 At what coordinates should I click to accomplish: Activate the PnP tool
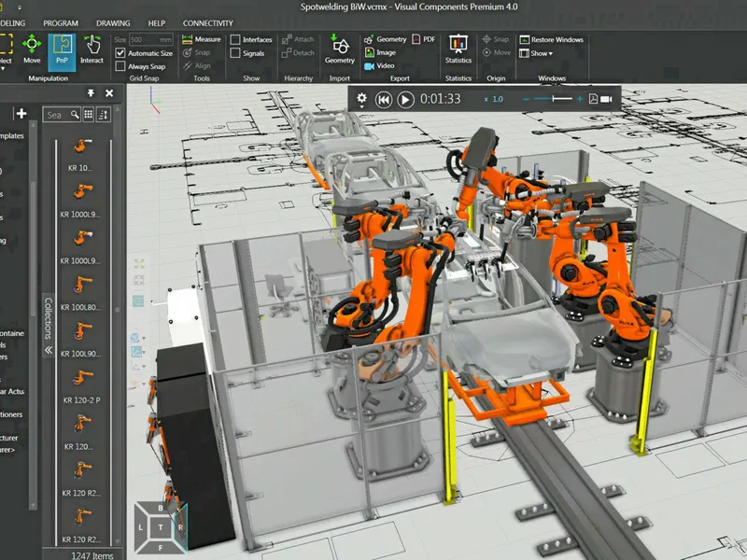62,49
